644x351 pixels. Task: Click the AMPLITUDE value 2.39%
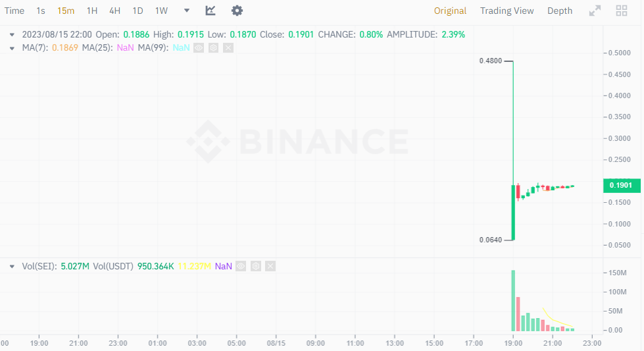coord(453,34)
